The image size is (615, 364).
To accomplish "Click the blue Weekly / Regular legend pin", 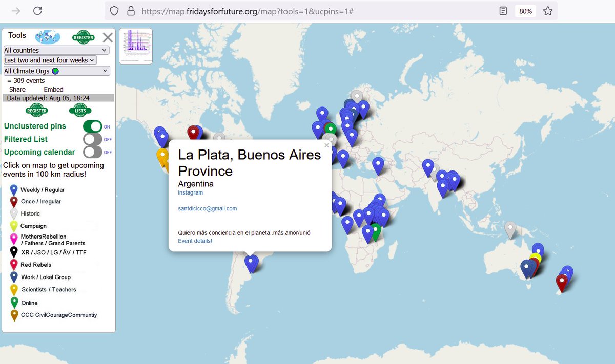I will [14, 190].
